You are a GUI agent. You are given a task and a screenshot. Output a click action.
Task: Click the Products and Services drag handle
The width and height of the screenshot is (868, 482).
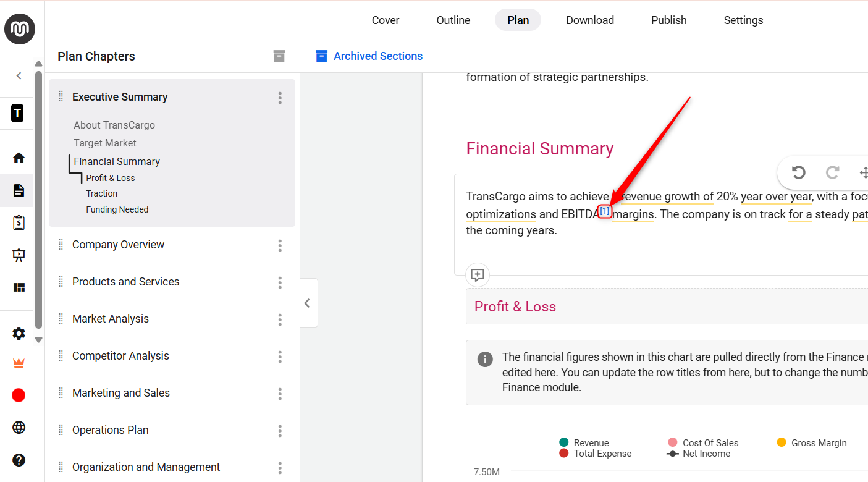[x=61, y=282]
